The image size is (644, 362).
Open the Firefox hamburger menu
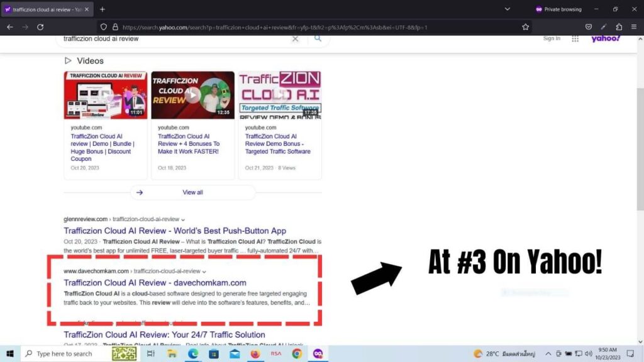pos(634,27)
